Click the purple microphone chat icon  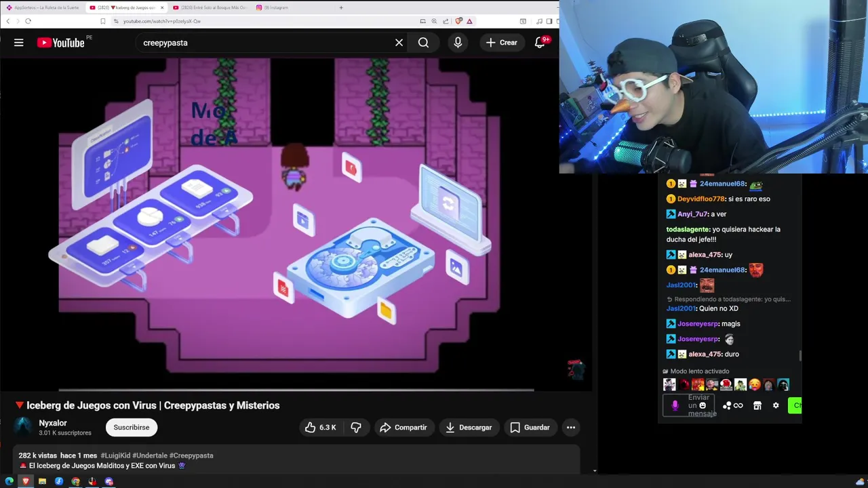pyautogui.click(x=675, y=405)
